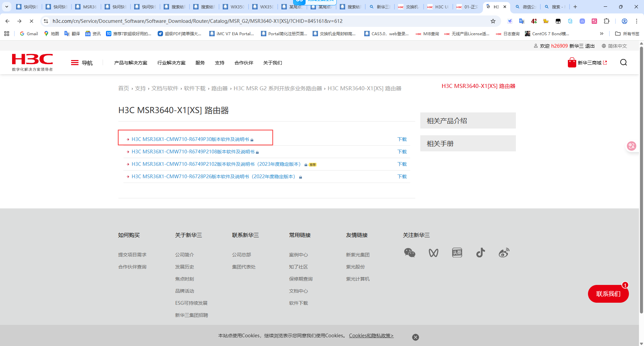
Task: Open the Chrome profile avatar icon
Action: click(x=625, y=21)
